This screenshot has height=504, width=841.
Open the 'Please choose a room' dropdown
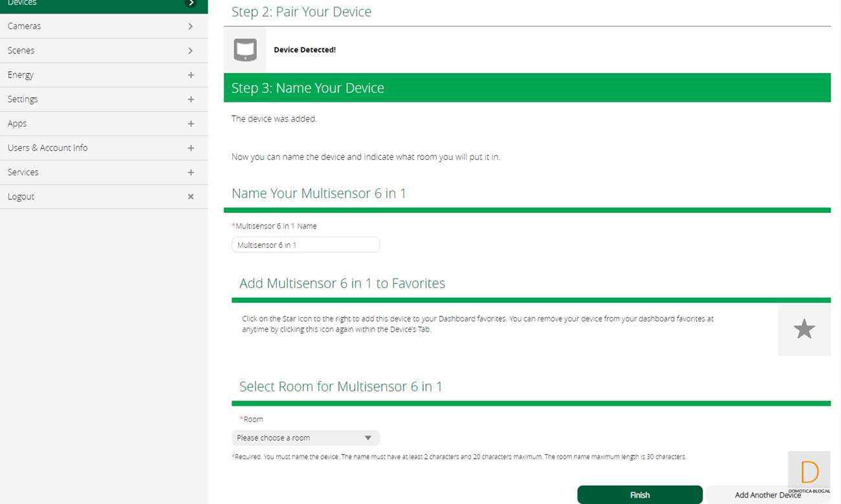(305, 438)
